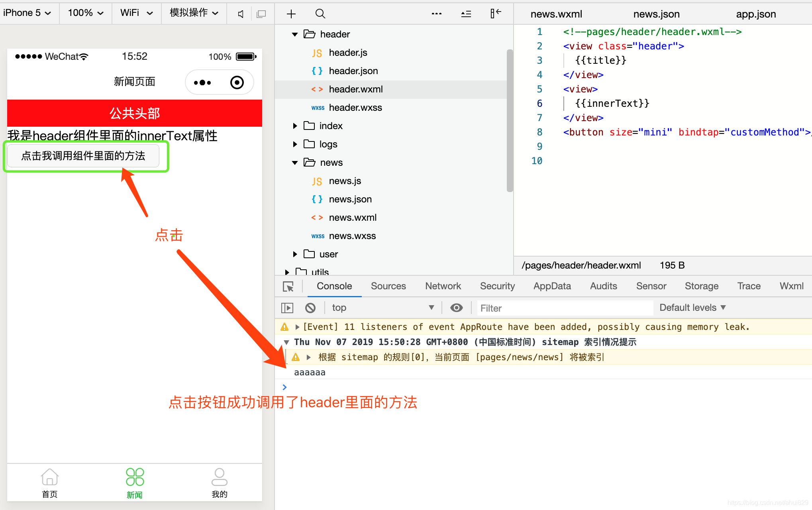Toggle the console message visibility eye icon
The width and height of the screenshot is (812, 510).
456,308
